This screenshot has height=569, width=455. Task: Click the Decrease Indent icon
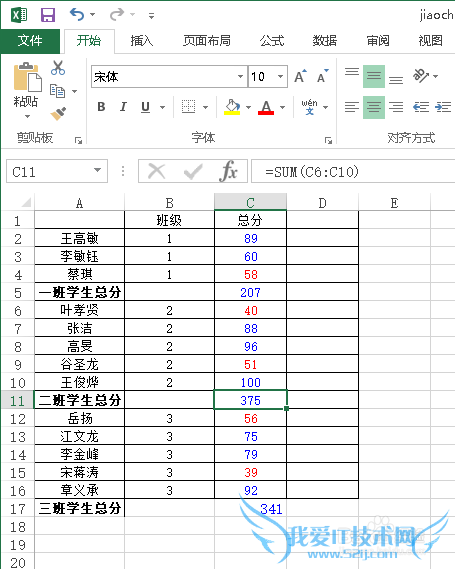[x=421, y=107]
